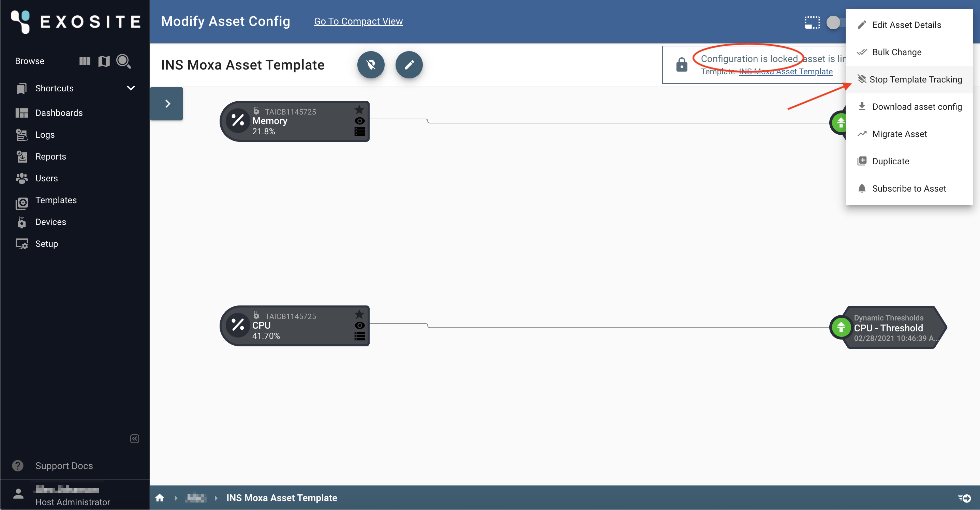Click storage icon on CPU card
This screenshot has width=980, height=510.
pos(359,336)
